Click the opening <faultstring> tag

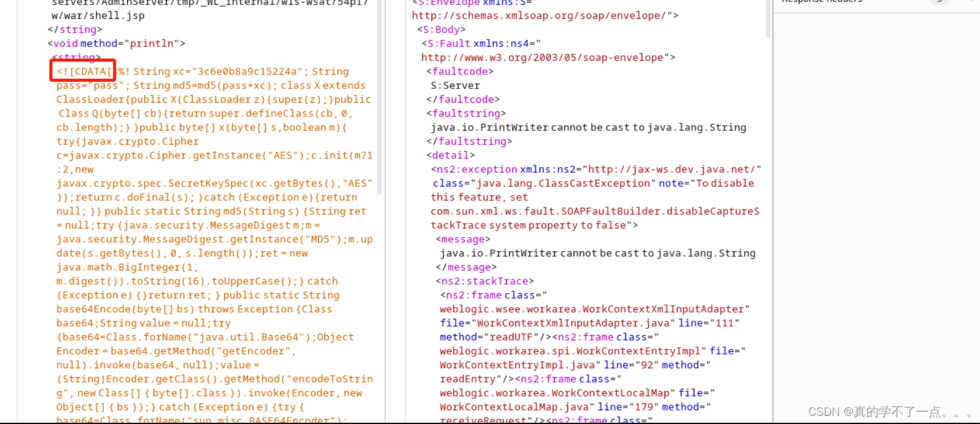467,113
